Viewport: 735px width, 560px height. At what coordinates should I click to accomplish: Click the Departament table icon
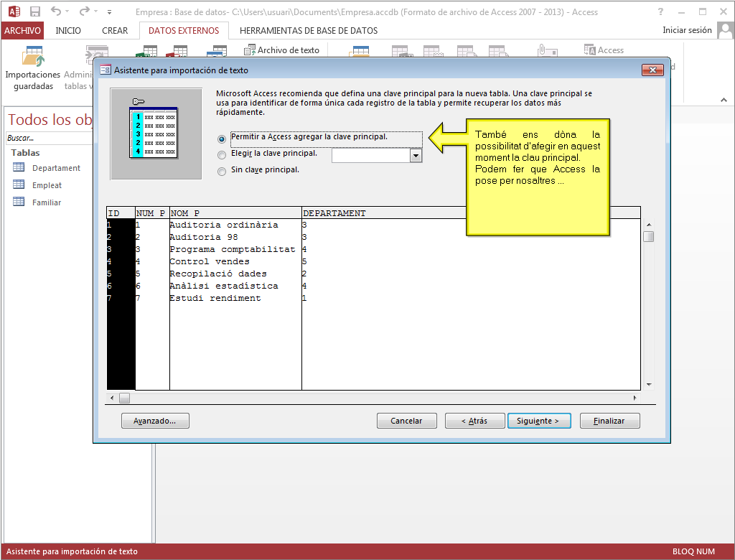point(19,167)
